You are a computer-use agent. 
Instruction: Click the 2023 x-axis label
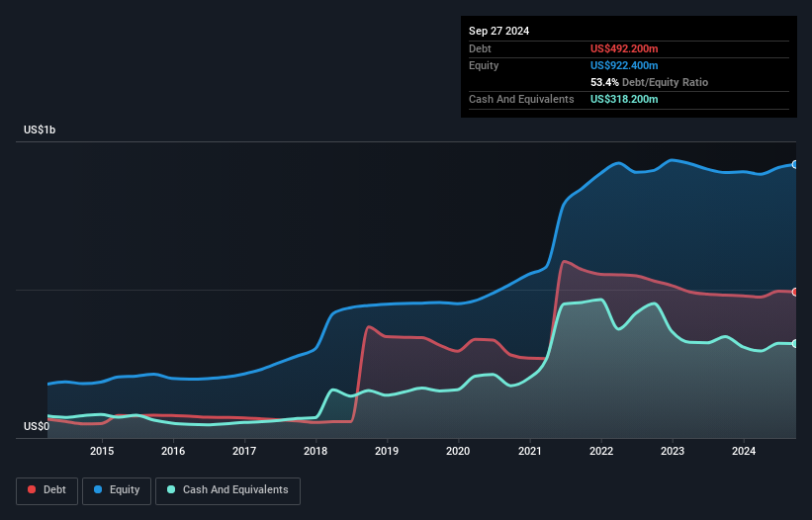(673, 451)
